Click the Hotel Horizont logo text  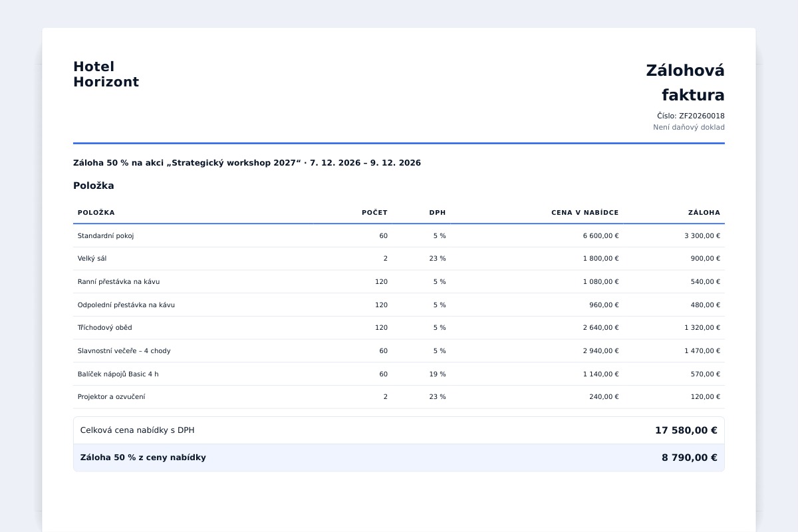coord(106,74)
